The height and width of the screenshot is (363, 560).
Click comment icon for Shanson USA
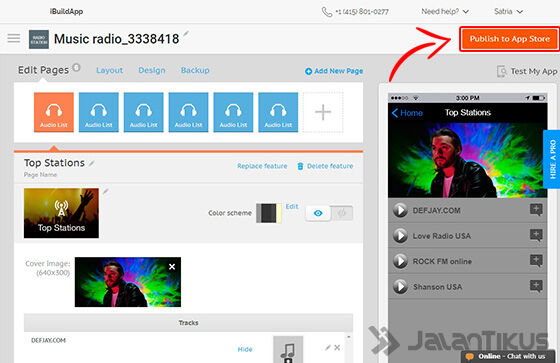tap(536, 286)
